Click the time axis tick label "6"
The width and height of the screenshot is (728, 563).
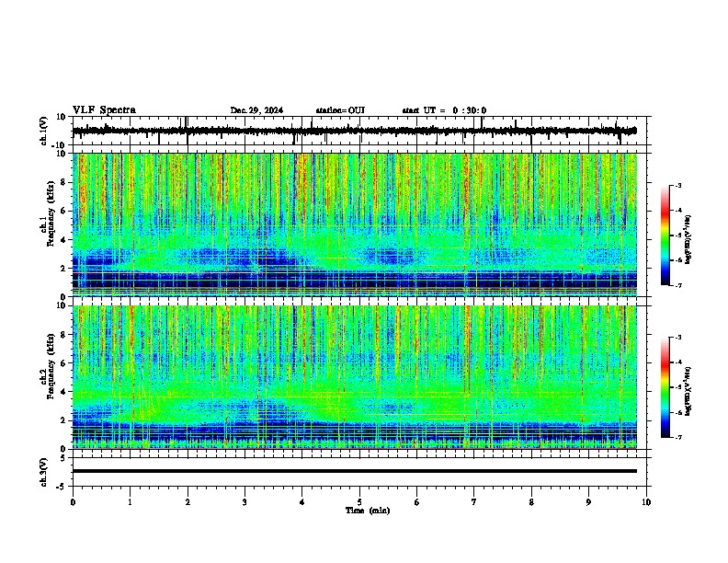(x=417, y=502)
